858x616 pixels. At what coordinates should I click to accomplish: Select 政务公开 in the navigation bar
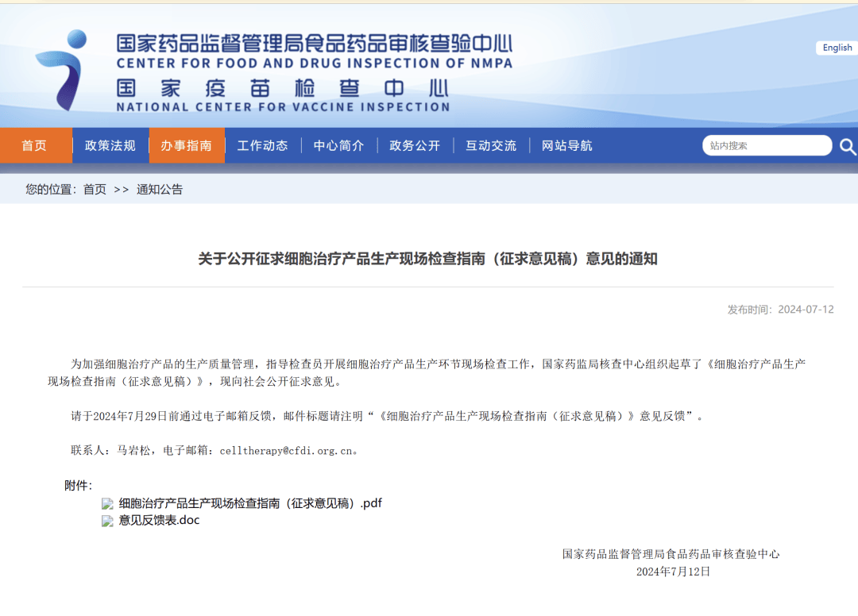click(x=415, y=145)
